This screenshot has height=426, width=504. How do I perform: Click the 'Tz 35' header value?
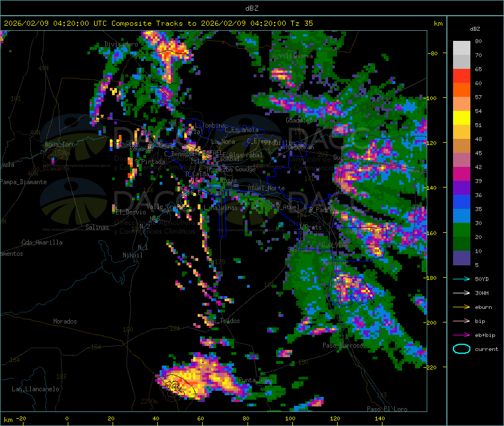click(301, 24)
